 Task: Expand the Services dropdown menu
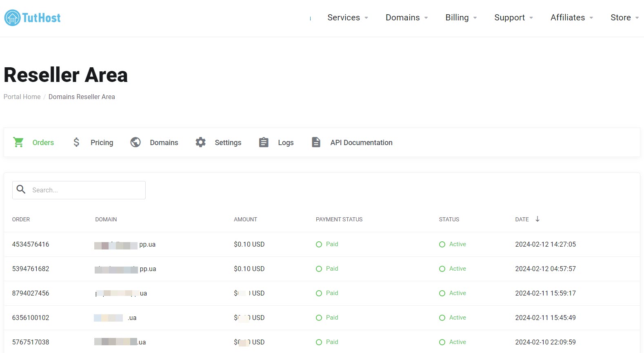point(348,18)
